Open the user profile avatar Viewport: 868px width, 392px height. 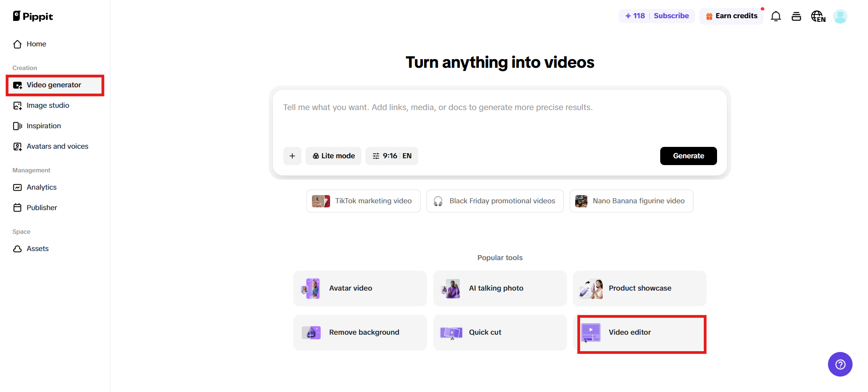tap(840, 16)
